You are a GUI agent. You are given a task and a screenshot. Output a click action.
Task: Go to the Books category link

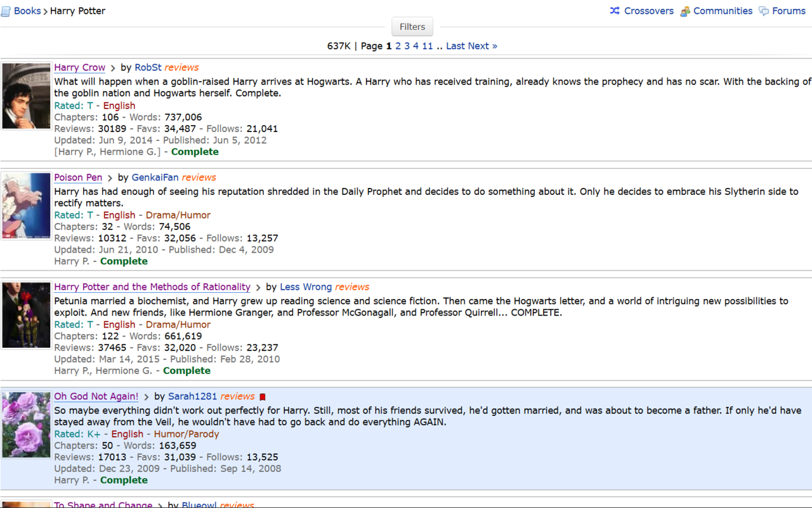27,11
